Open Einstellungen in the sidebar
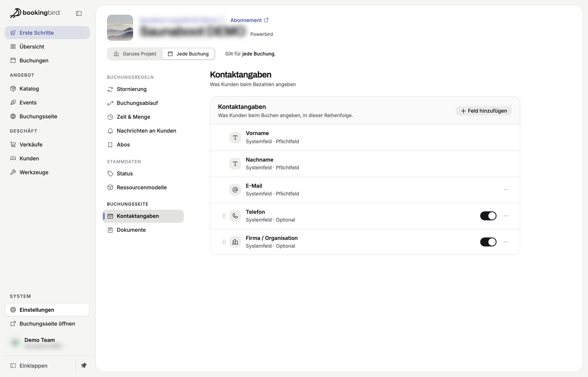588x377 pixels. (x=47, y=310)
